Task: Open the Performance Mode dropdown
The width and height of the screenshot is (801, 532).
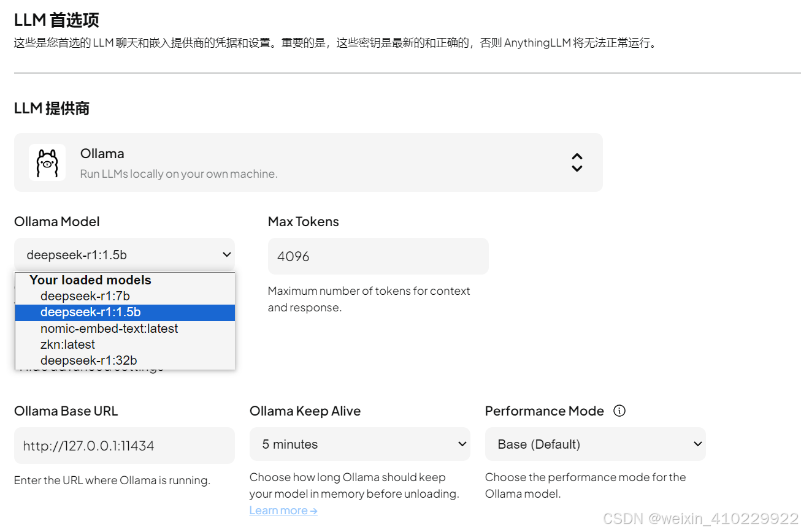Action: click(x=595, y=444)
